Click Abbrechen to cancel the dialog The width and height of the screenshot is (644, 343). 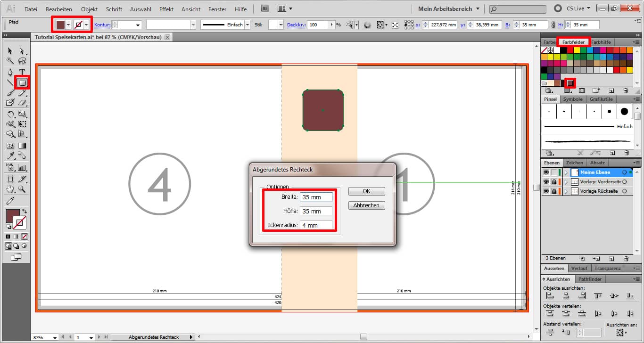tap(366, 205)
